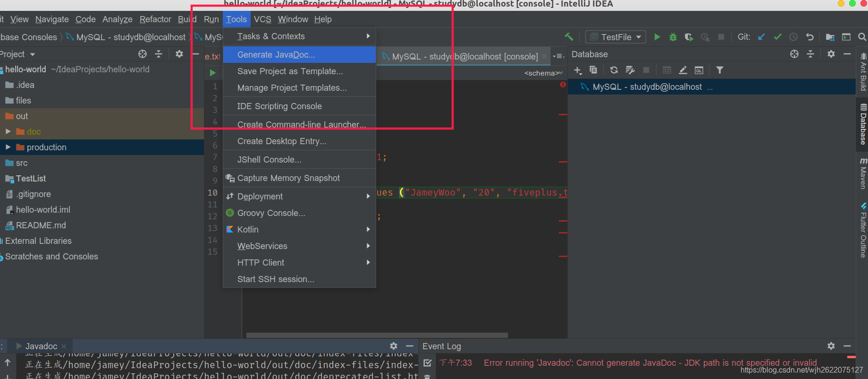
Task: Select Save Project as Template
Action: [x=299, y=71]
